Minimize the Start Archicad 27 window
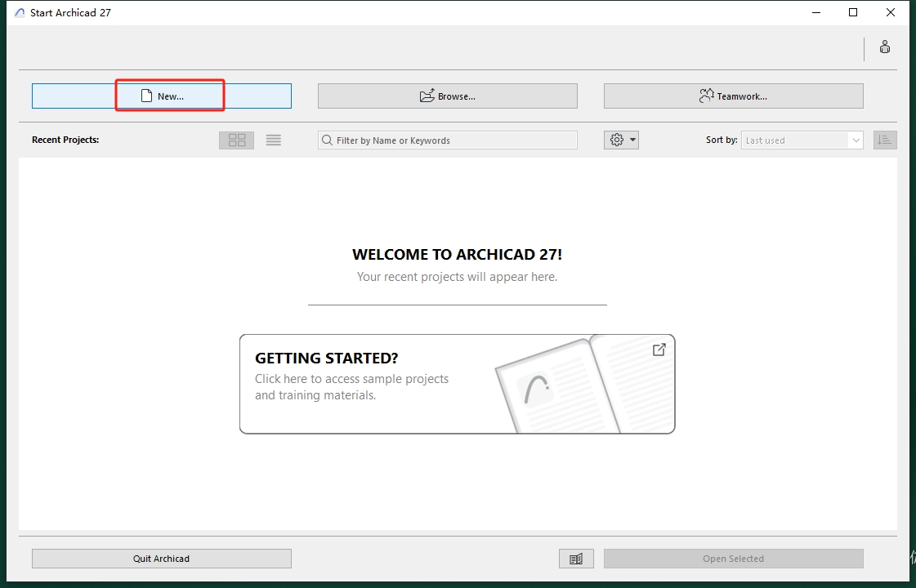This screenshot has width=916, height=588. (x=816, y=12)
